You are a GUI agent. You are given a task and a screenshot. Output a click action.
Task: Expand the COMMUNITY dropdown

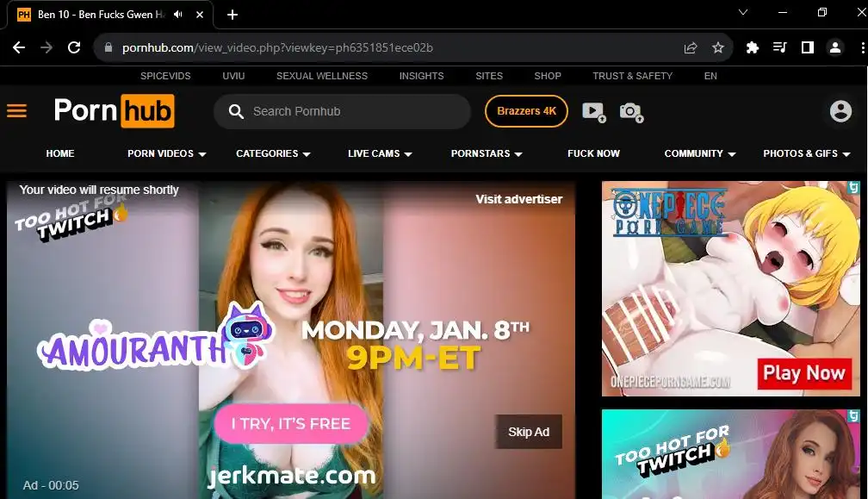(x=700, y=153)
